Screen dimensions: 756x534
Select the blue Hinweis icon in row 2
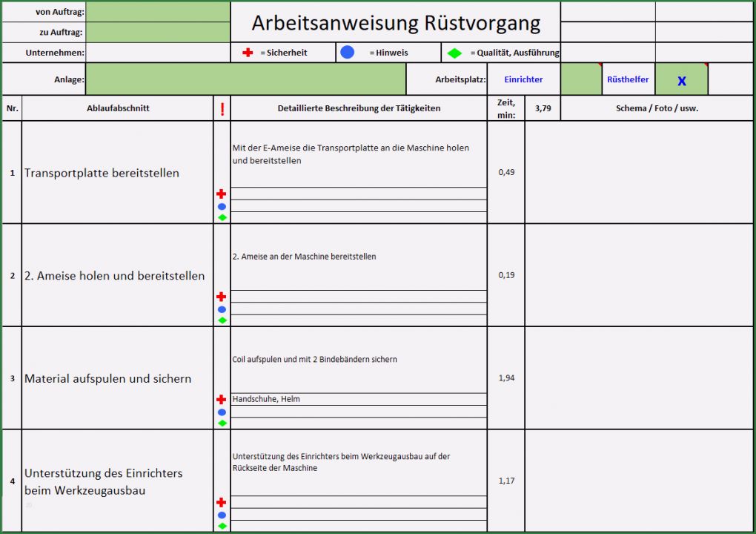[x=221, y=308]
